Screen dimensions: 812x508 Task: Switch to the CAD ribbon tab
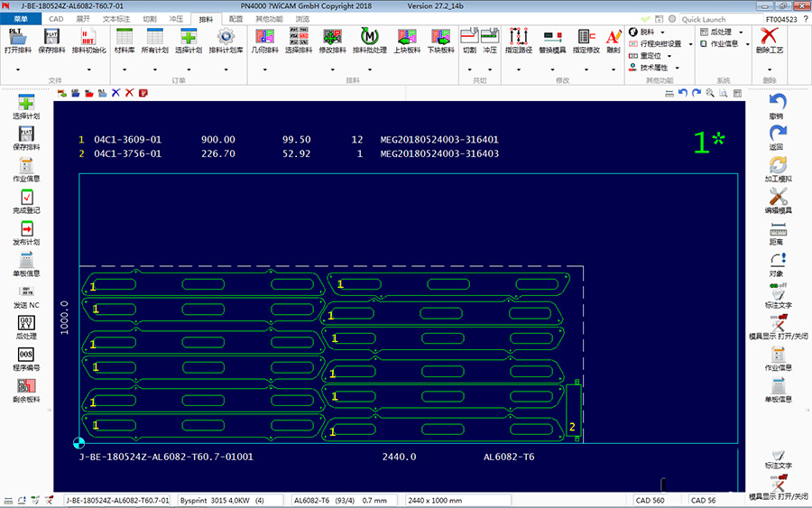pyautogui.click(x=56, y=18)
